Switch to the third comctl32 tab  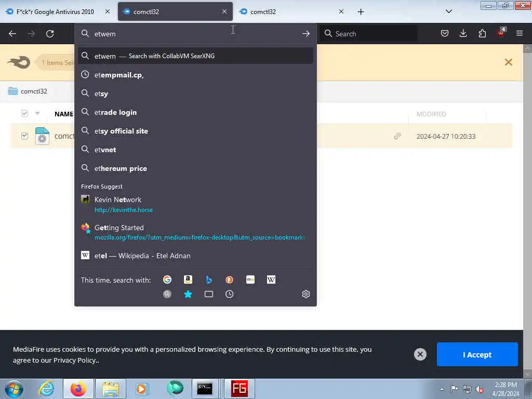coord(292,11)
